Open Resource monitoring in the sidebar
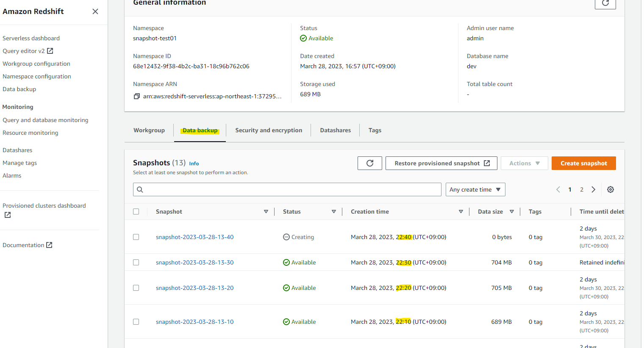The image size is (644, 348). tap(31, 133)
